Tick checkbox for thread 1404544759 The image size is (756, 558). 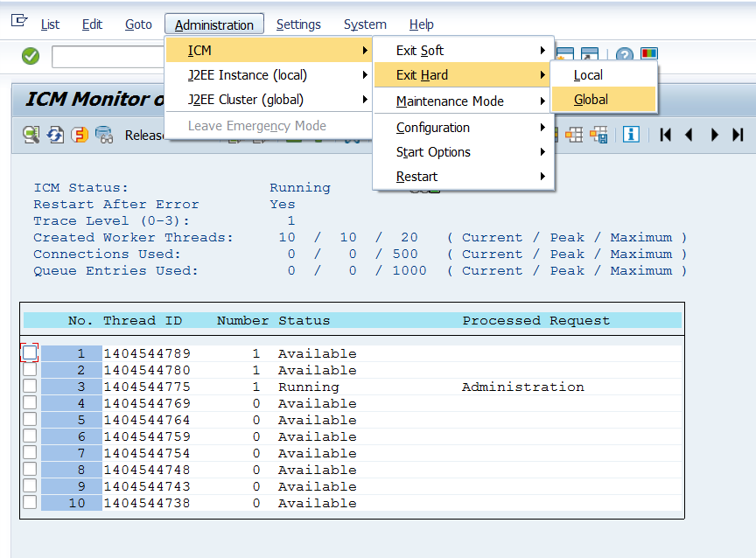30,436
